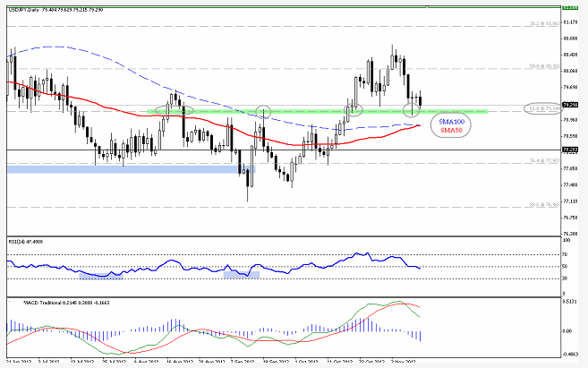This screenshot has width=588, height=368.
Task: Click the RSI 50 level label
Action: click(565, 266)
